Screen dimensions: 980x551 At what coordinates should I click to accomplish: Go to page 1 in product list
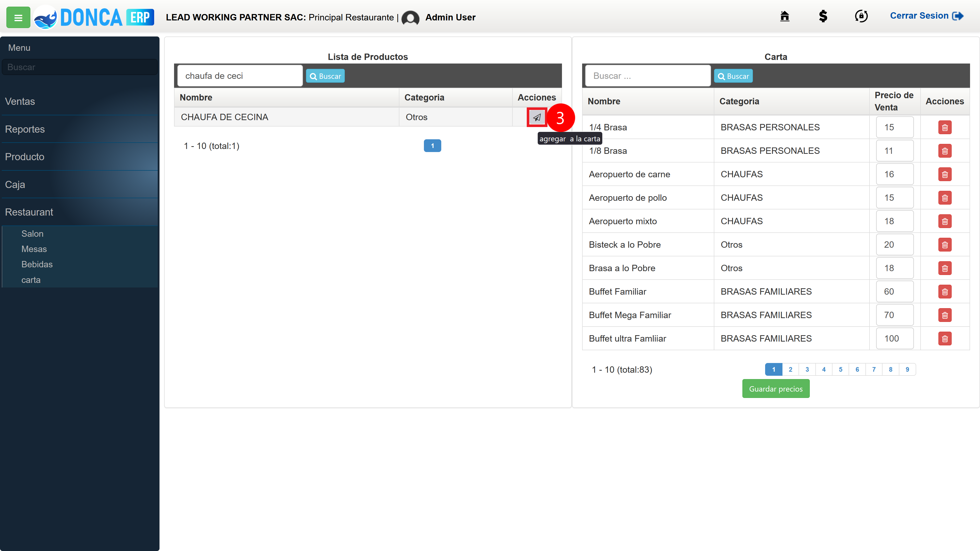click(432, 146)
